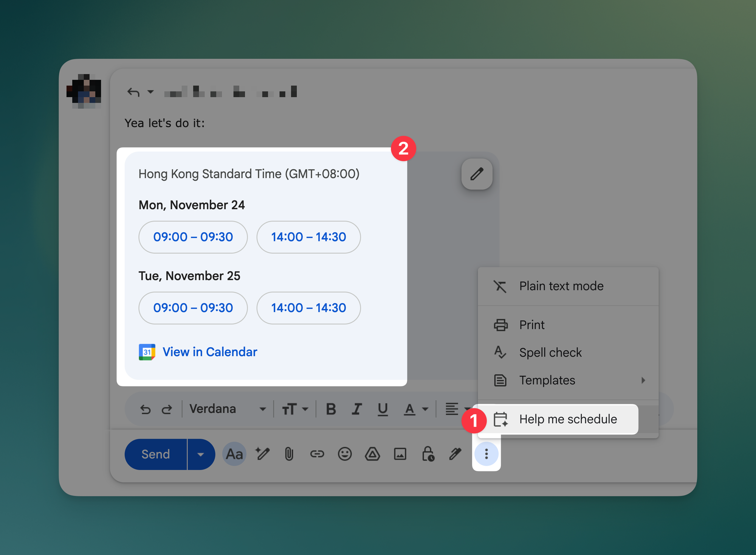756x555 pixels.
Task: Click the Help me write sparkle-pencil icon
Action: pos(262,454)
